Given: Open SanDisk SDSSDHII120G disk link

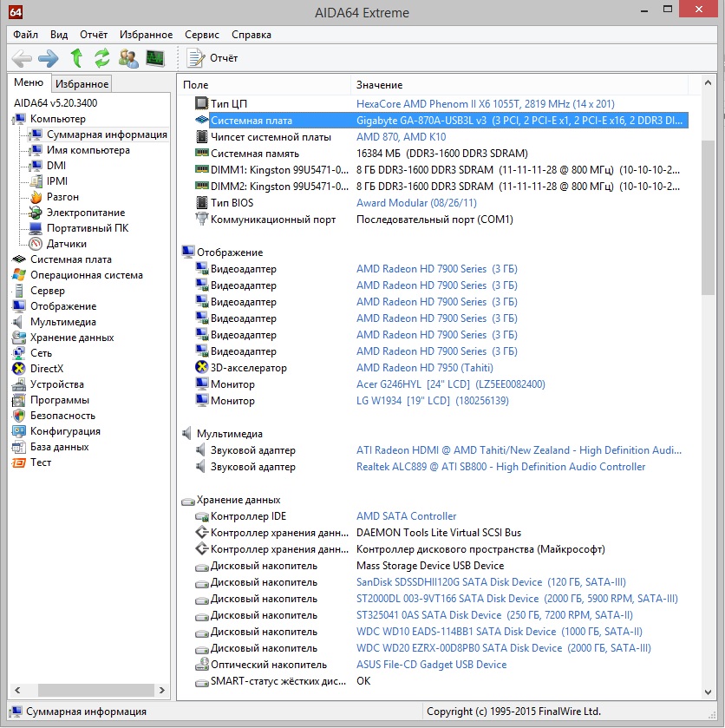Looking at the screenshot, I should (491, 582).
